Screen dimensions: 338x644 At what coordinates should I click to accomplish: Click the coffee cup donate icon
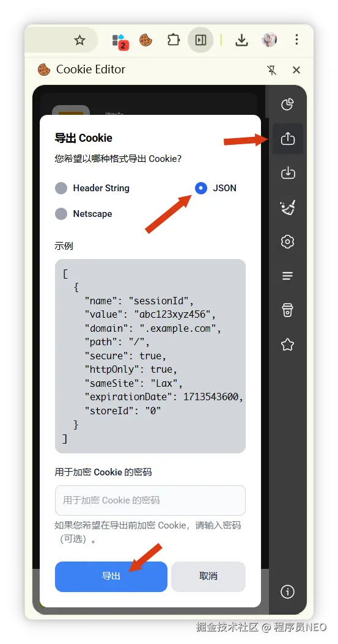(x=287, y=310)
